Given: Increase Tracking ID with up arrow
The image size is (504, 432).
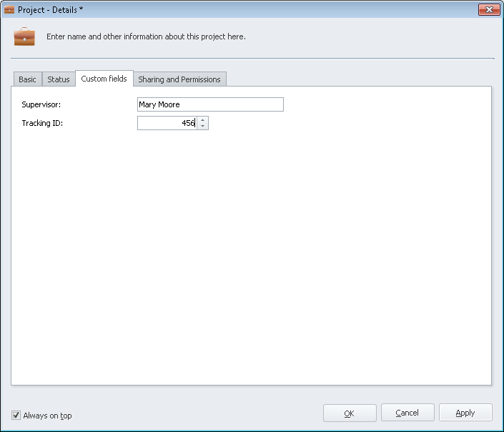Looking at the screenshot, I should [203, 120].
